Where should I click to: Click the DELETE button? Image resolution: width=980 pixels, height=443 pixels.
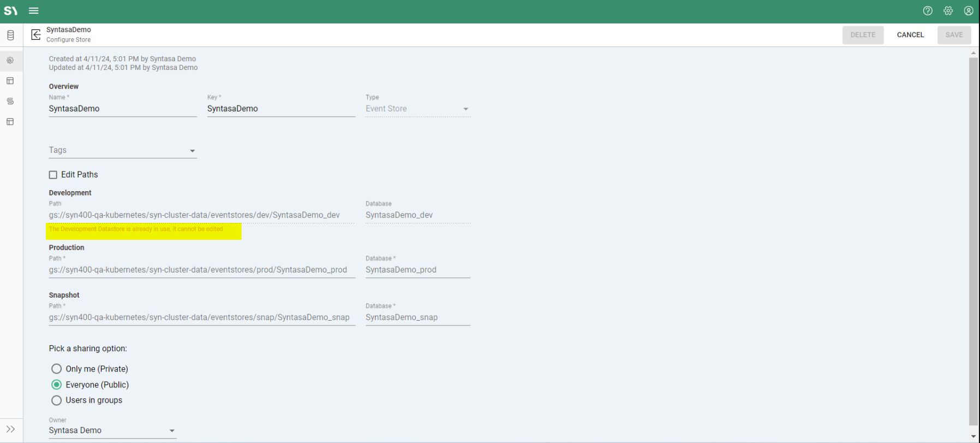click(863, 35)
